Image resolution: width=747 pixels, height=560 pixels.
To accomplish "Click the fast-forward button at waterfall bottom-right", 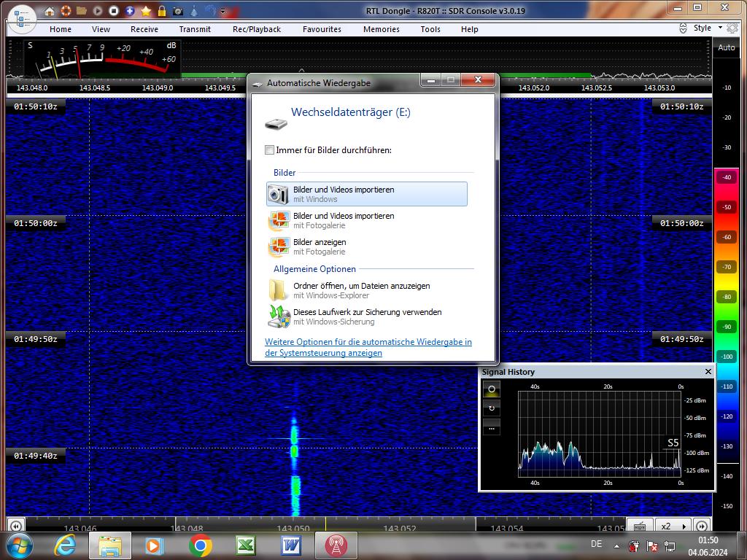I will pos(702,526).
